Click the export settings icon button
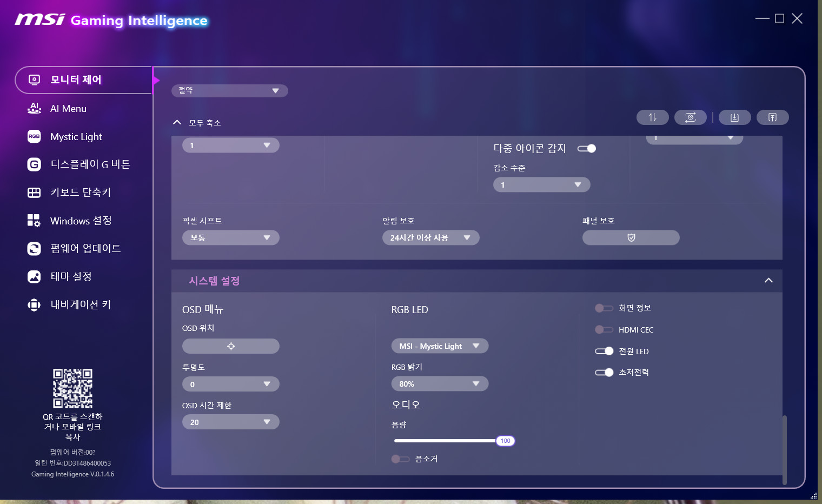This screenshot has height=504, width=822. 772,117
